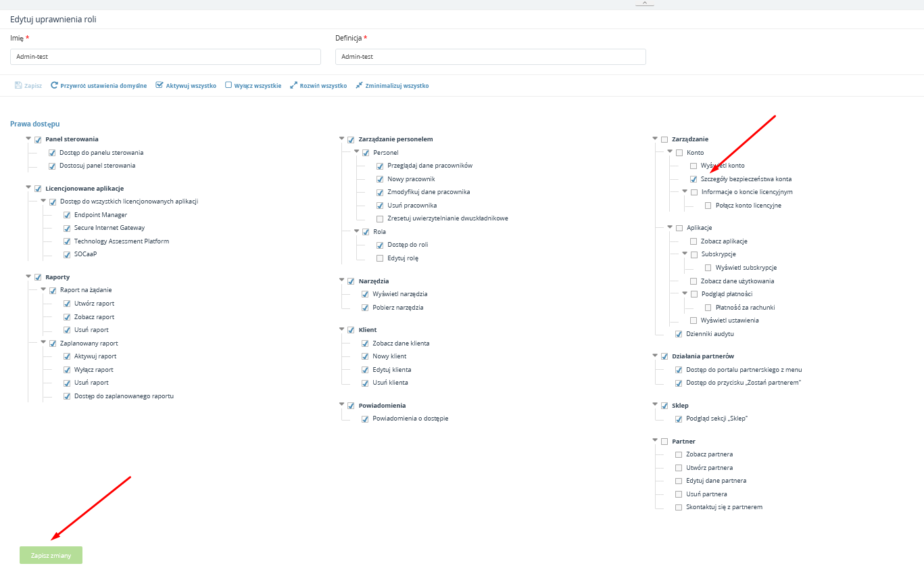Collapse the Raport na żądanie node
Viewport: 924px width, 570px height.
coord(43,289)
